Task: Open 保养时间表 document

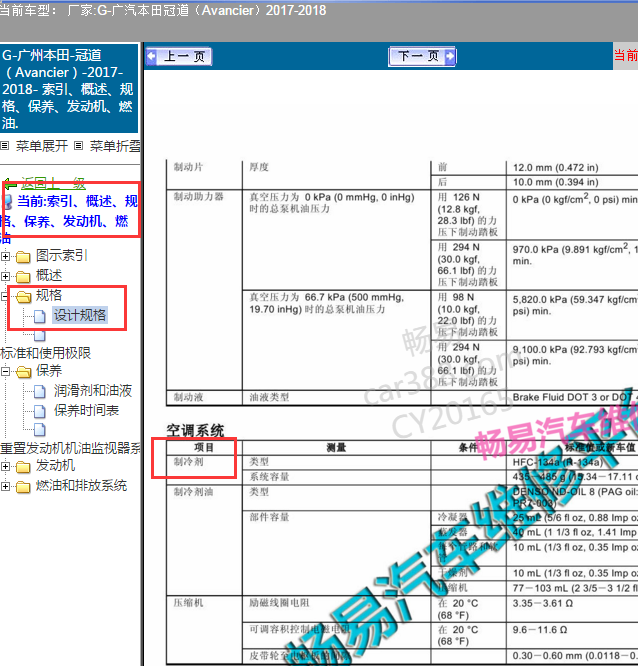Action: coord(86,410)
